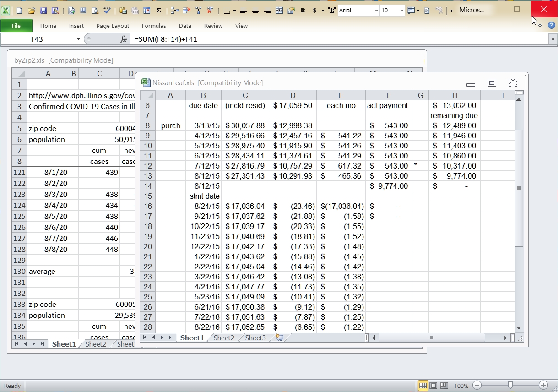Click the Paste icon on the toolbar

click(123, 10)
